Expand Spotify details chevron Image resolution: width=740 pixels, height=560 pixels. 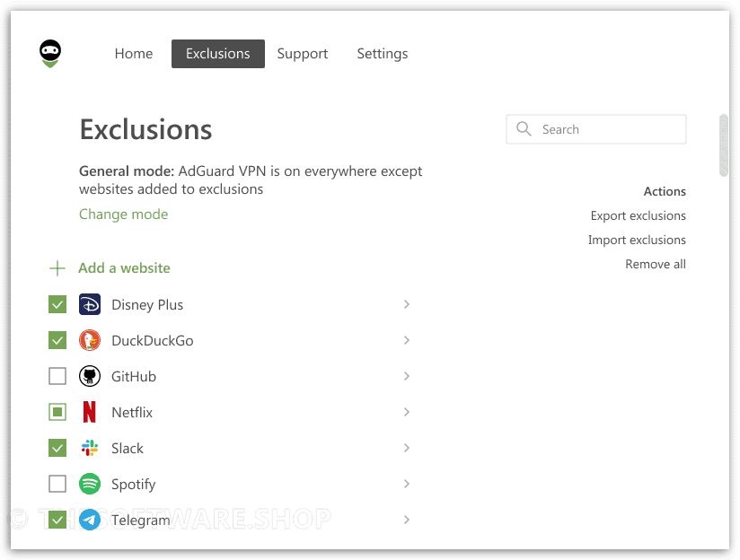pos(406,484)
